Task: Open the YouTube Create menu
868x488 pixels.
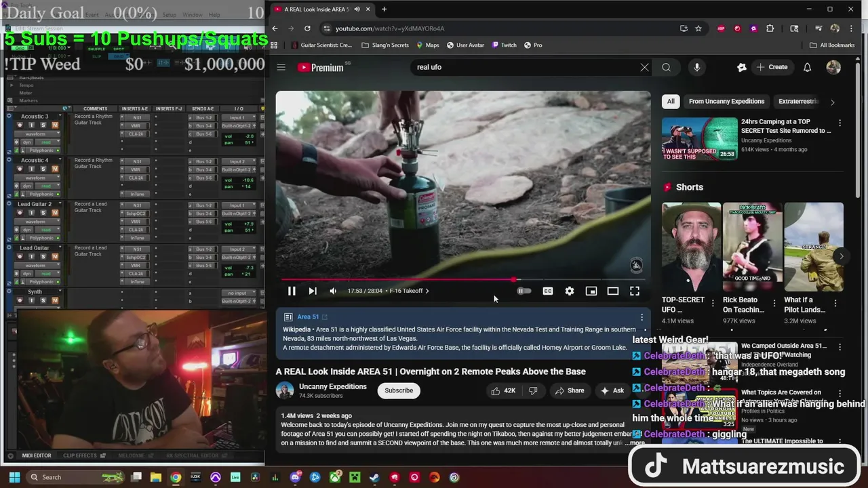Action: coord(772,67)
